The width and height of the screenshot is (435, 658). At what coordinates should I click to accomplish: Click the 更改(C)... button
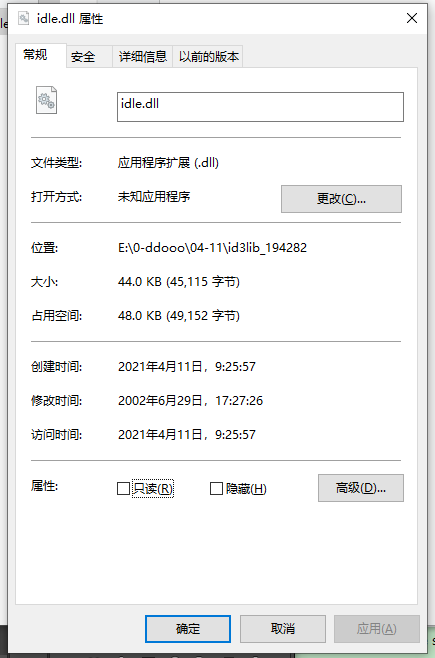[341, 199]
